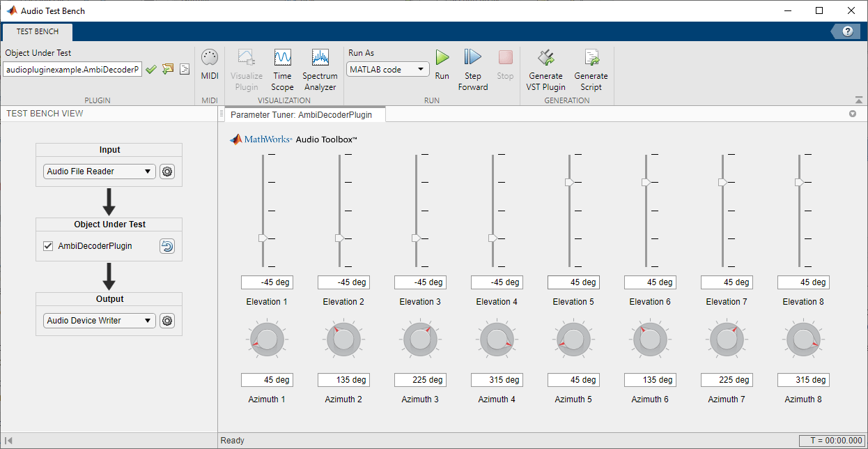
Task: Click the Object Under Test text field
Action: tap(72, 70)
